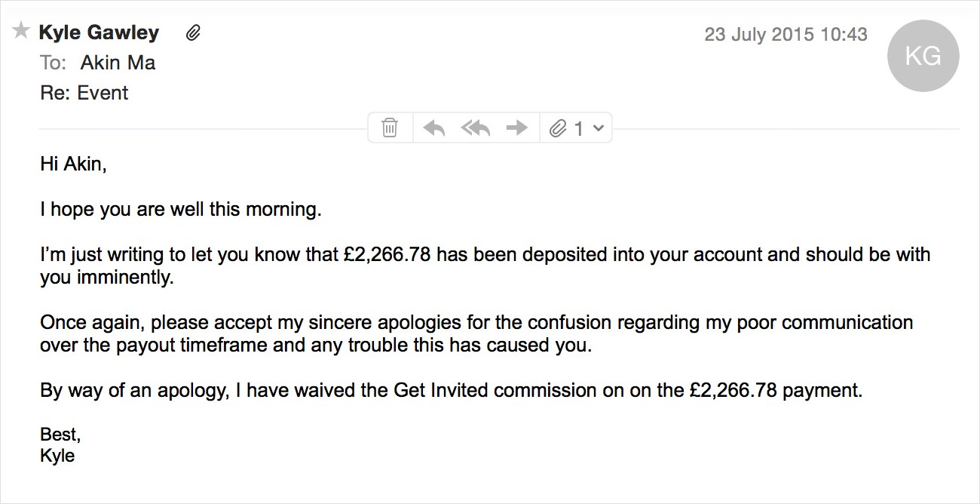The image size is (980, 504).
Task: Click the paperclip icon next to sender name
Action: pyautogui.click(x=193, y=33)
